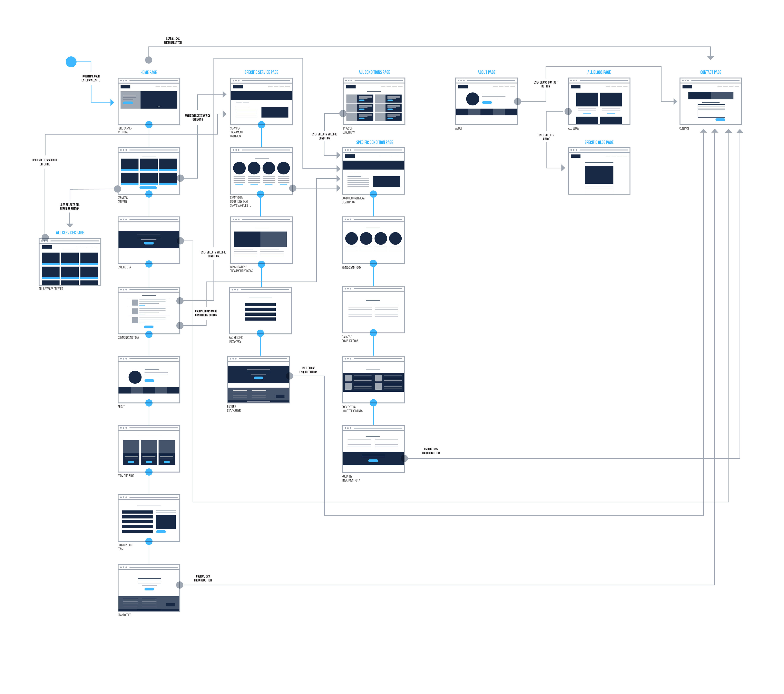Select the FAQ/Contact Form wireframe

[149, 518]
